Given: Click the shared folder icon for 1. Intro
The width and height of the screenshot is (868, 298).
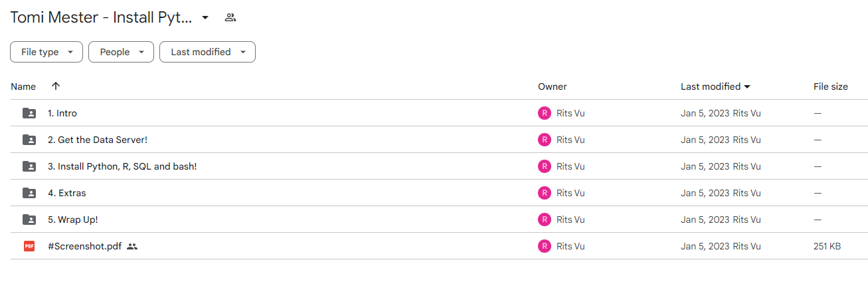Looking at the screenshot, I should [x=29, y=113].
